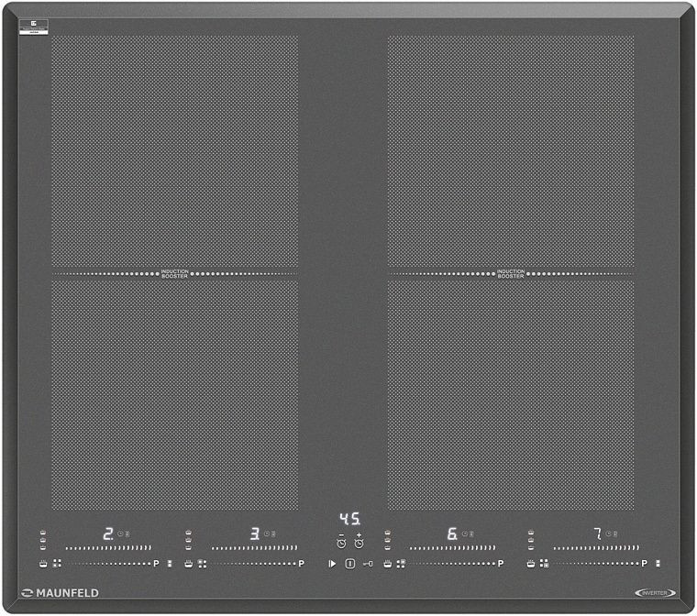697x616 pixels.
Task: Tap keep-warm pot icon for zone showing 6
Action: [x=388, y=564]
